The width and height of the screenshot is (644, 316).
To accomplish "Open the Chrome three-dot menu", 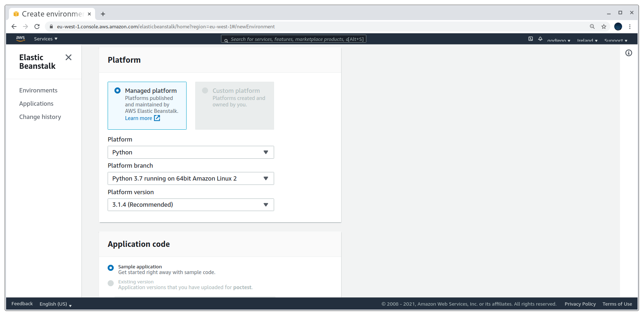I will pos(630,27).
